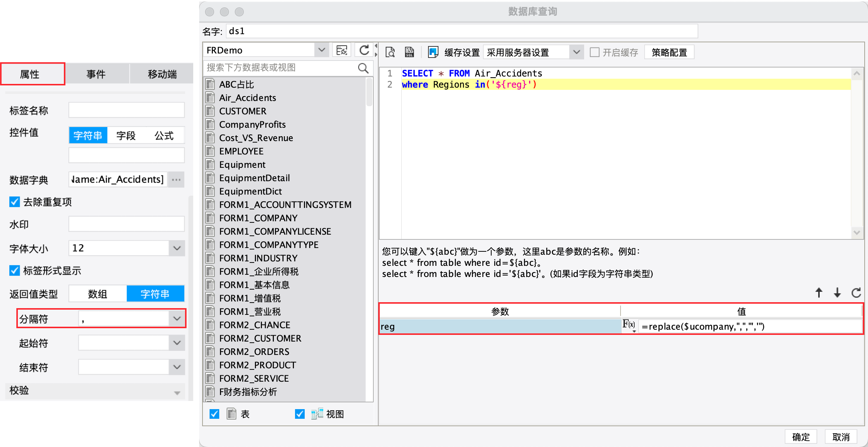Click the preview query icon
The image size is (868, 447).
[390, 52]
